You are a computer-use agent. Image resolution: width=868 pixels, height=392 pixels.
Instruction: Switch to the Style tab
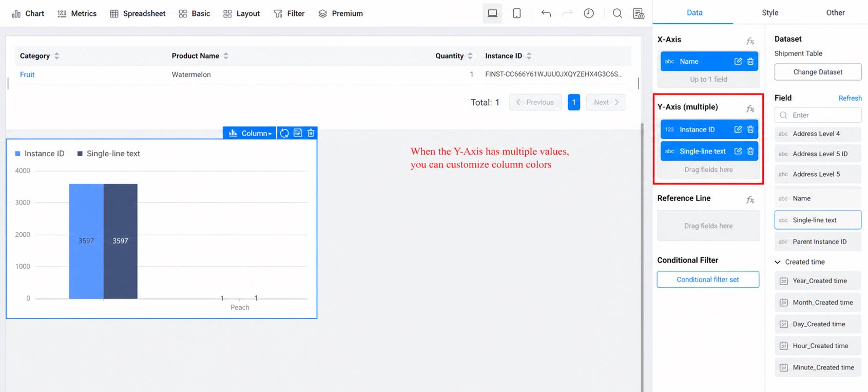(x=770, y=13)
